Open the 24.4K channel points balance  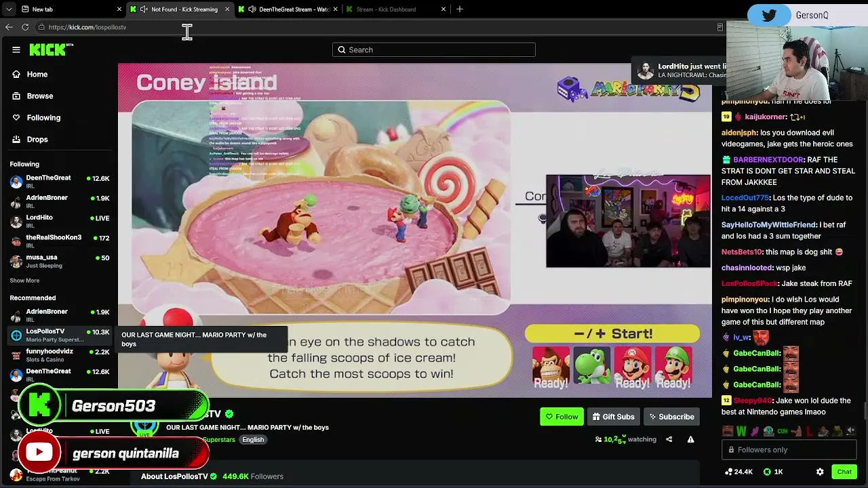click(x=738, y=472)
